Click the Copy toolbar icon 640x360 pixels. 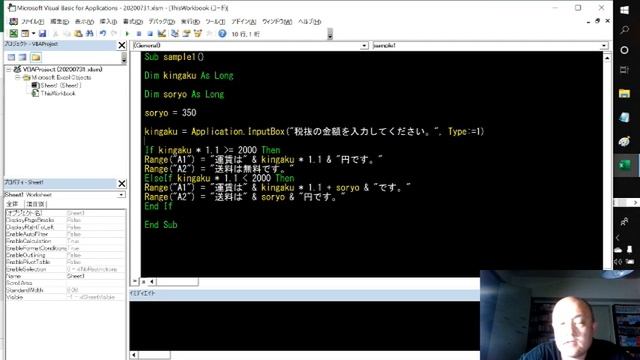pos(67,33)
